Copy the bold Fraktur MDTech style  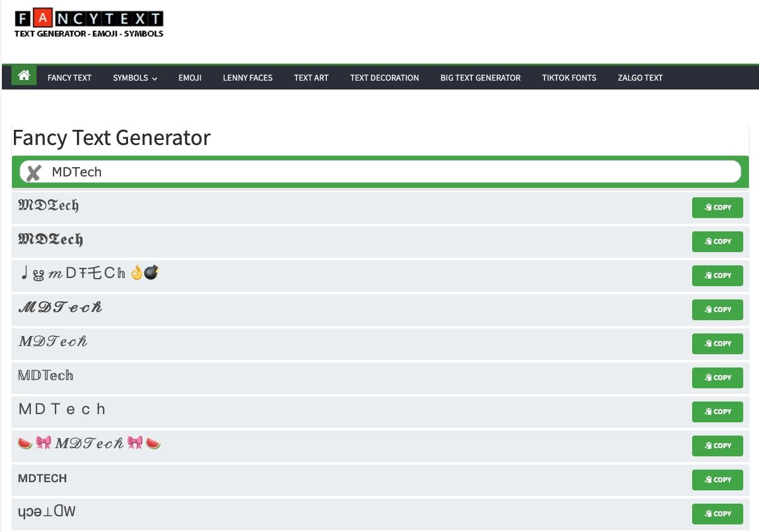[x=717, y=241]
